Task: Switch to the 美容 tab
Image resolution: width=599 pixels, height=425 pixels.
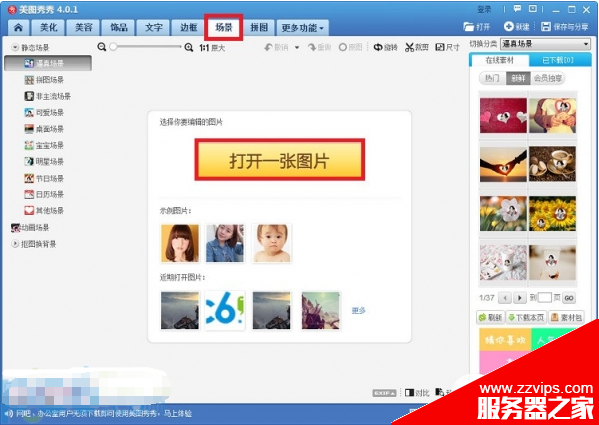Action: (x=83, y=28)
